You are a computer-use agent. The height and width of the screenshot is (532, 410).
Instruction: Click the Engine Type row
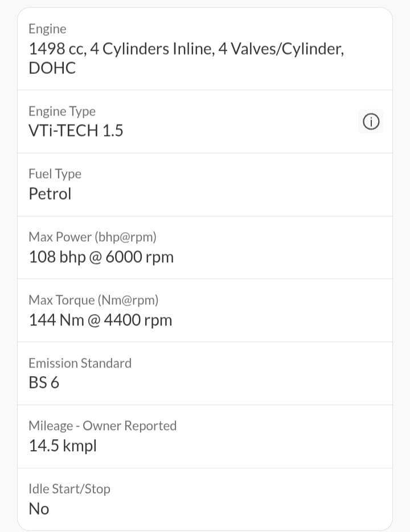coord(205,121)
